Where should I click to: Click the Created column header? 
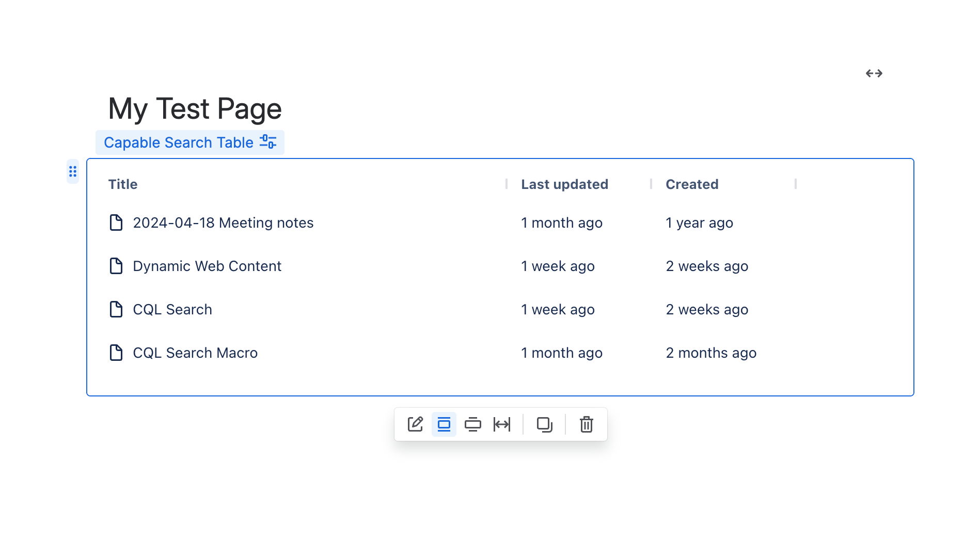pos(692,184)
